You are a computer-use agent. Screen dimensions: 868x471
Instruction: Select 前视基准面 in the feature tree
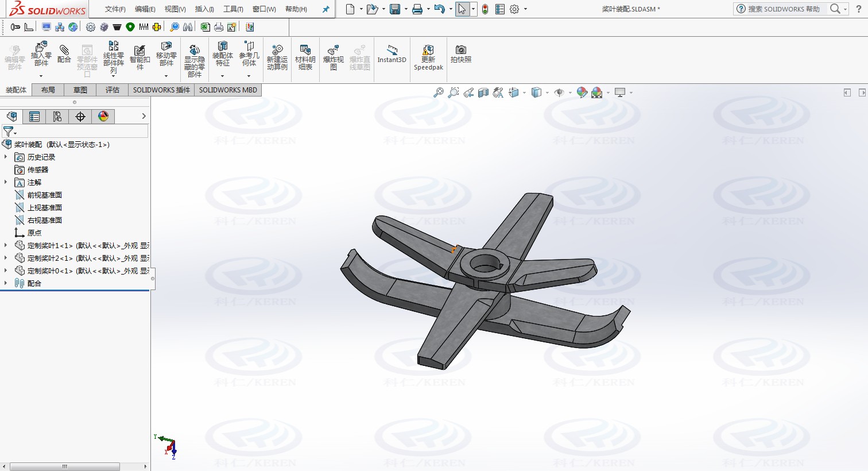[x=44, y=195]
